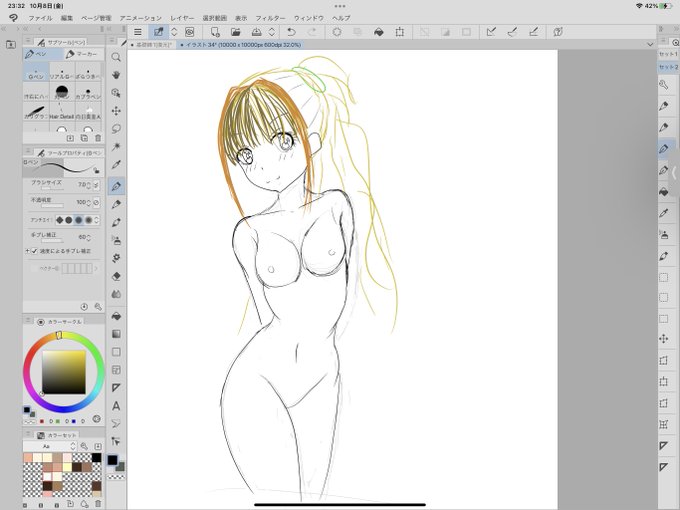This screenshot has height=510, width=680.
Task: Click opacity value stepper arrows
Action: coord(88,203)
